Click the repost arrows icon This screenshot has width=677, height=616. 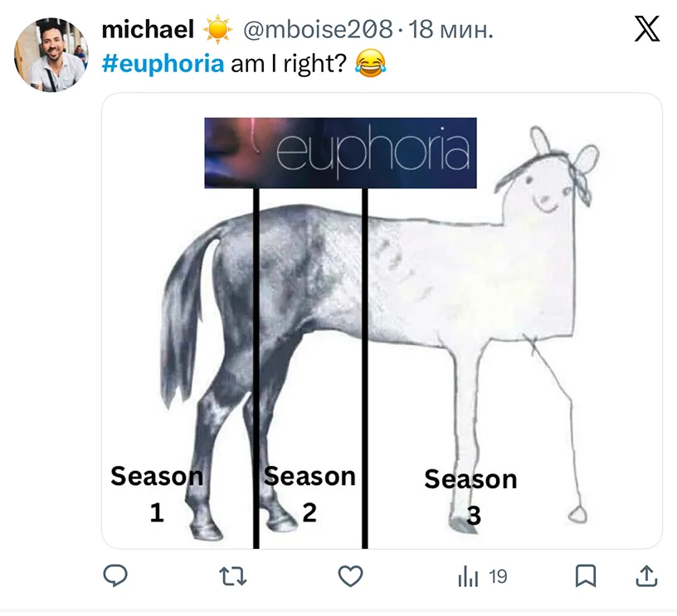(x=232, y=576)
